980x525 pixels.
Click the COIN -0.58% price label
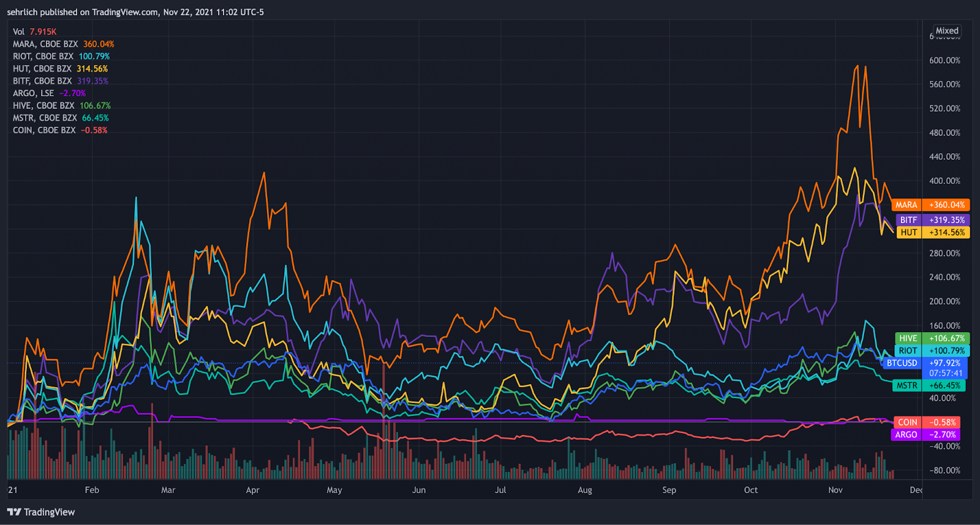click(927, 422)
